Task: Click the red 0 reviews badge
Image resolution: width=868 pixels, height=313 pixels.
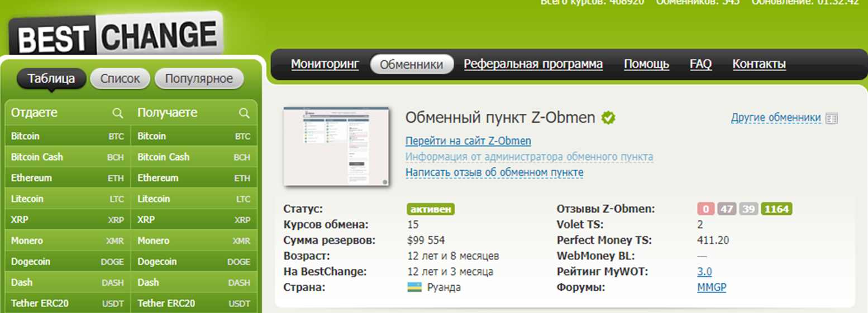Action: tap(706, 209)
